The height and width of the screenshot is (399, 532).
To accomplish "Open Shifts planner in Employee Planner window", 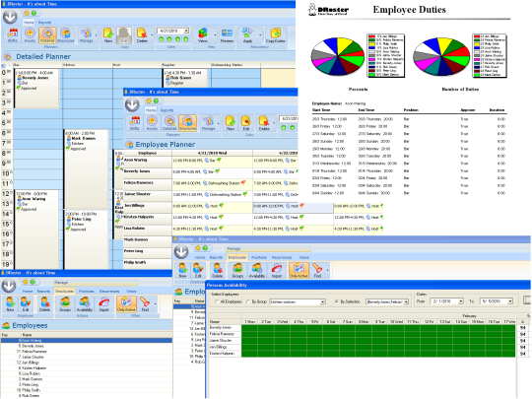I will tap(135, 123).
